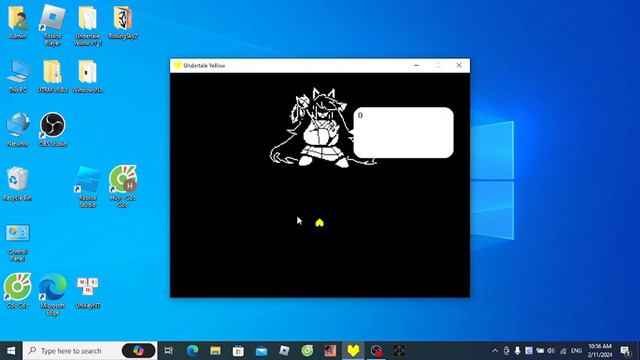
Task: Open the volume speaker tray icon
Action: point(551,351)
